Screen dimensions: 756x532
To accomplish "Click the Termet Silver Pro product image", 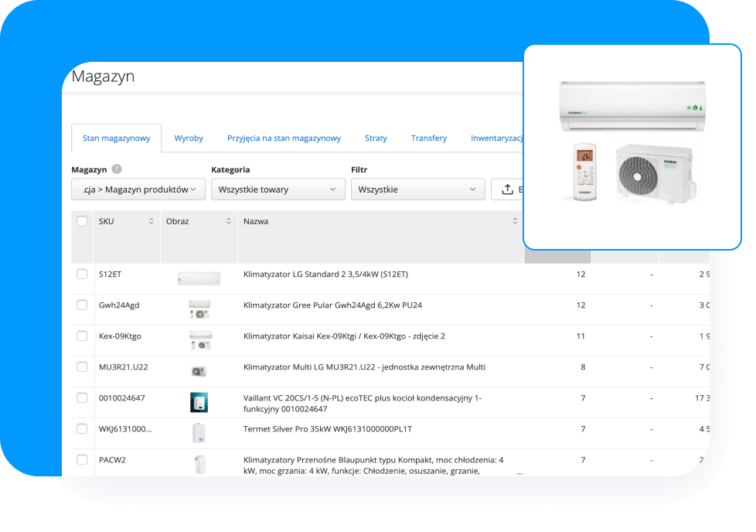I will (x=199, y=431).
